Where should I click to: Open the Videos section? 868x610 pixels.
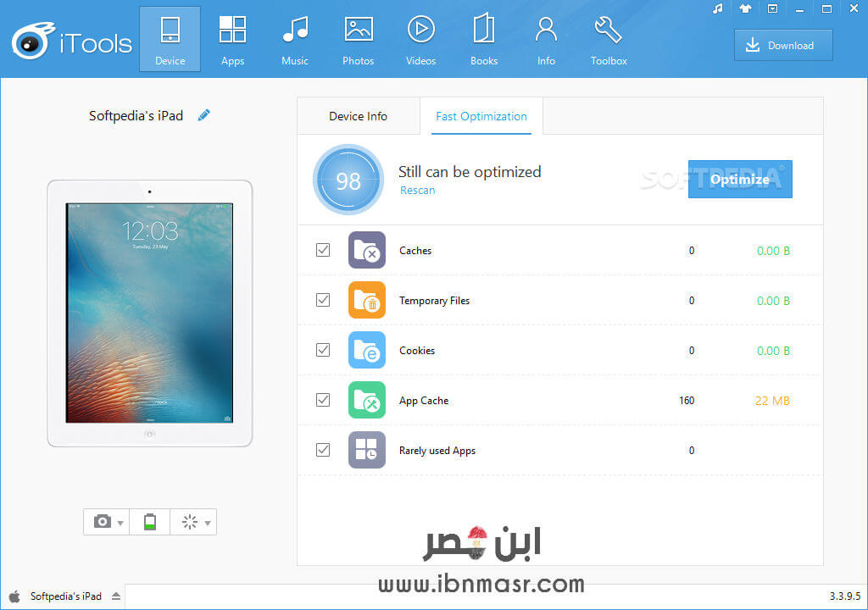pyautogui.click(x=420, y=39)
